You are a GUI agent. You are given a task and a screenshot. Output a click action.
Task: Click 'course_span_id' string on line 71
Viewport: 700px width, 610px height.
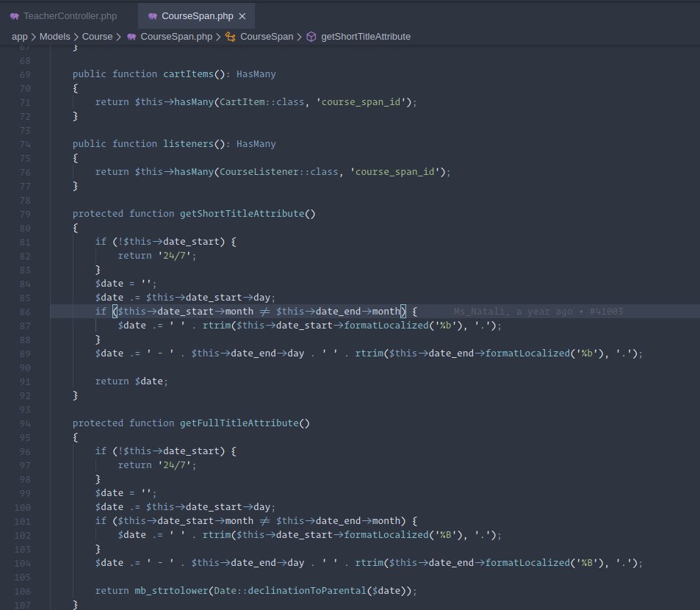(x=361, y=102)
